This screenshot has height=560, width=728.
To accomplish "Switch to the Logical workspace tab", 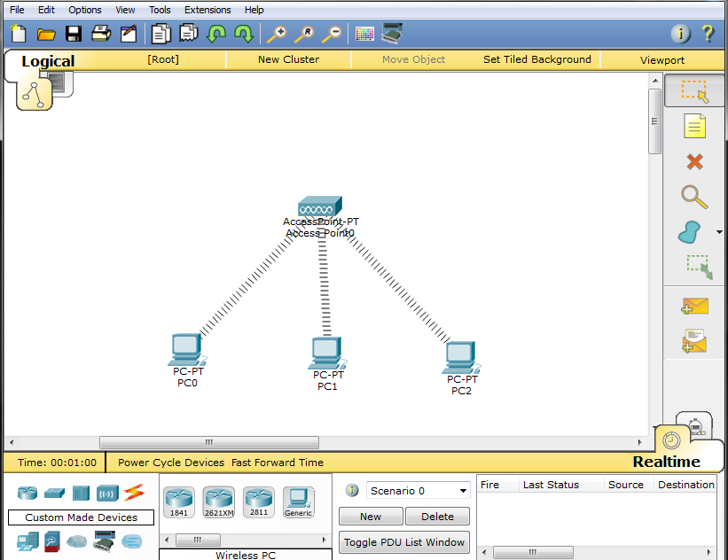I will tap(48, 61).
